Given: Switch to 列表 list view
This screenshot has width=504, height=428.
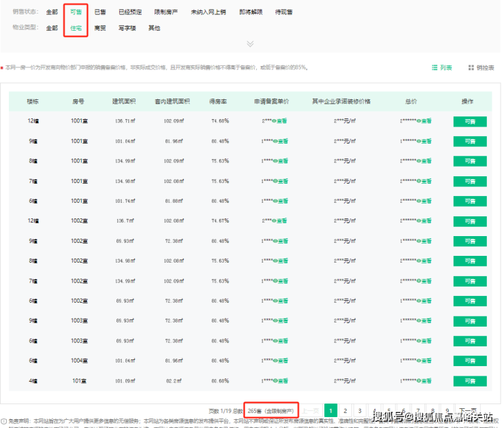Looking at the screenshot, I should pos(442,67).
